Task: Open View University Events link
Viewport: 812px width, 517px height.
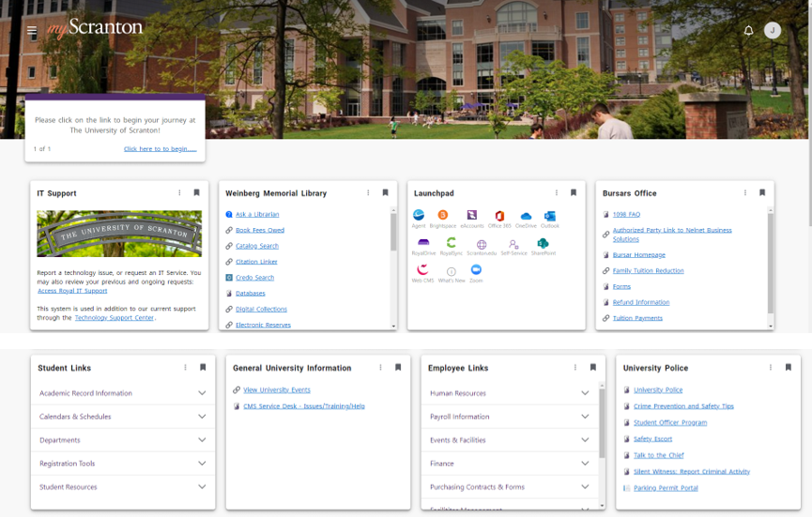Action: 277,390
